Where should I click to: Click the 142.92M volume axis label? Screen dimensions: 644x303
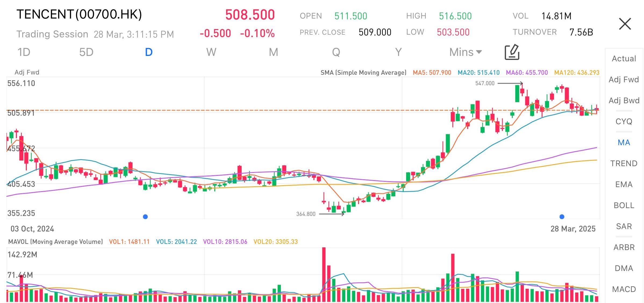pyautogui.click(x=22, y=255)
